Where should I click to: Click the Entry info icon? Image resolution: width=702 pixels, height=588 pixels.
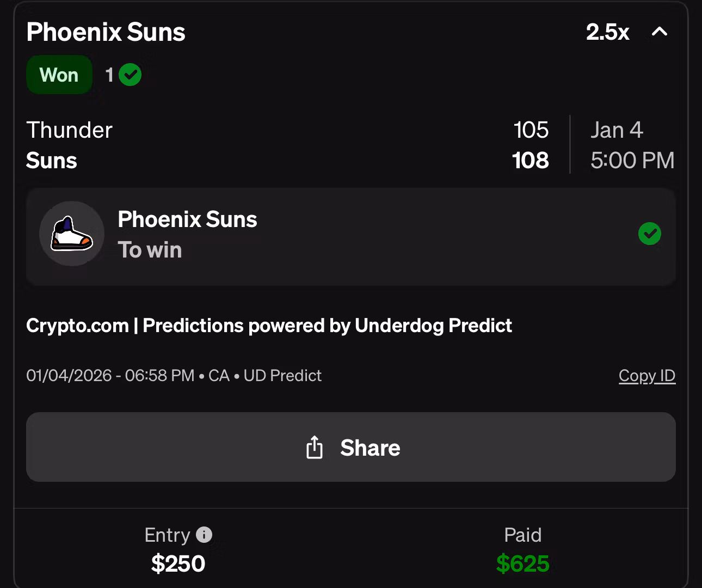[x=204, y=535]
